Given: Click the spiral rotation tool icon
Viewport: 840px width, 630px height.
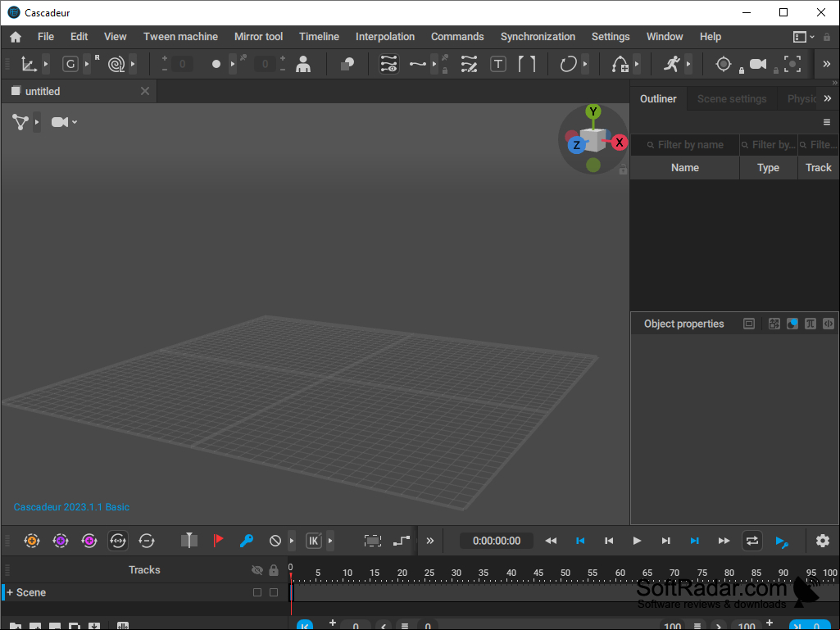Looking at the screenshot, I should click(116, 64).
